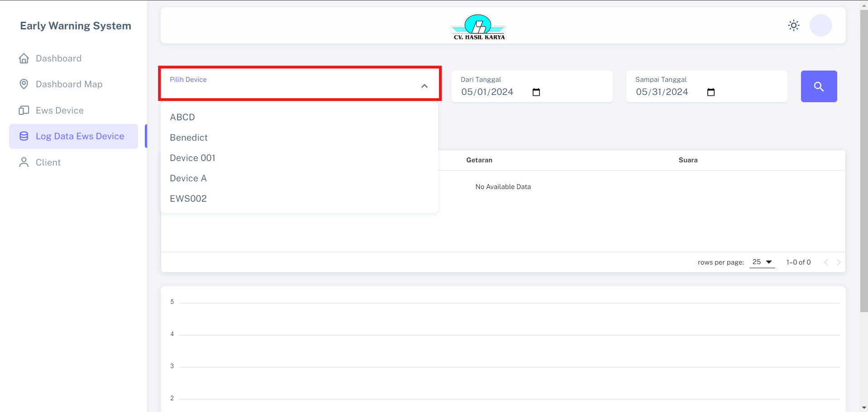The image size is (868, 412).
Task: Open Ews Device menu item
Action: [59, 110]
